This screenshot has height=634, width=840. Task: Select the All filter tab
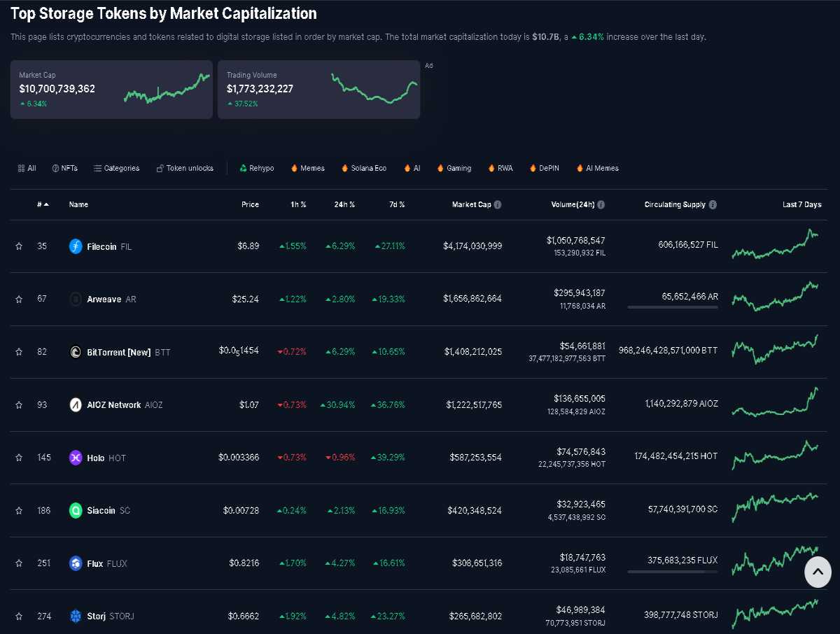click(x=27, y=168)
